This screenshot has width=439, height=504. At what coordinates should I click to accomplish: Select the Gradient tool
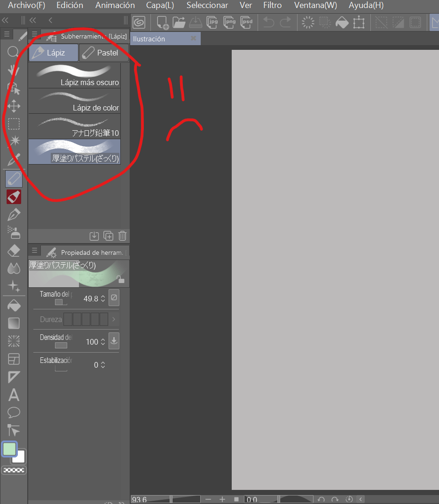coord(14,323)
